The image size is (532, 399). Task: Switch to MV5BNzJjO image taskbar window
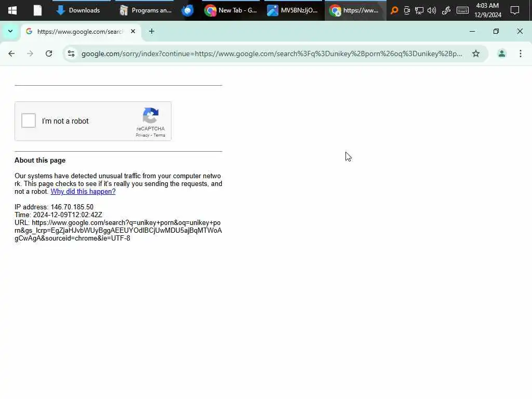tap(293, 10)
